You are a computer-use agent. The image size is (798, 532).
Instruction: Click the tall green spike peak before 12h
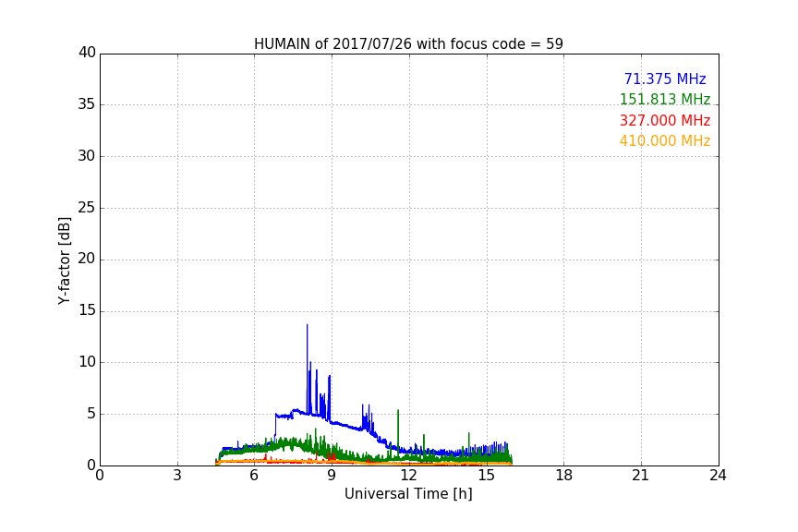pyautogui.click(x=398, y=410)
